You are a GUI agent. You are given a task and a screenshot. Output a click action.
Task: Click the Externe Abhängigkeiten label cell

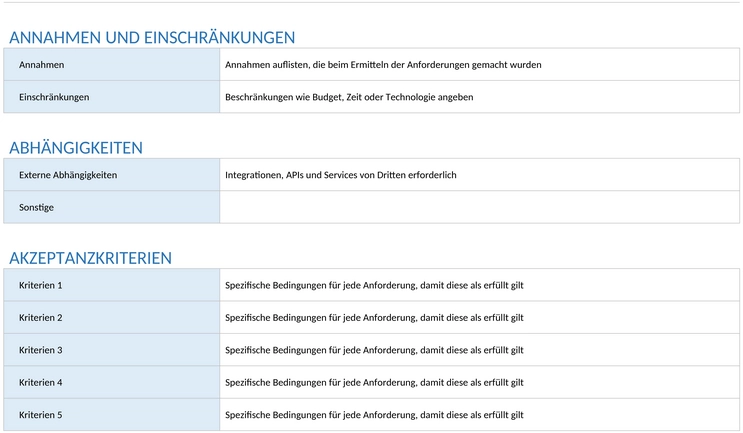(111, 175)
